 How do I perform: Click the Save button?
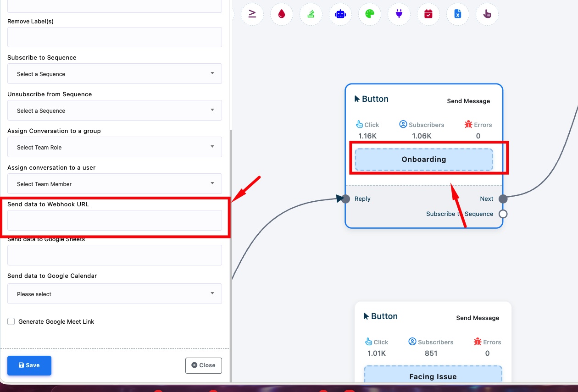tap(29, 365)
